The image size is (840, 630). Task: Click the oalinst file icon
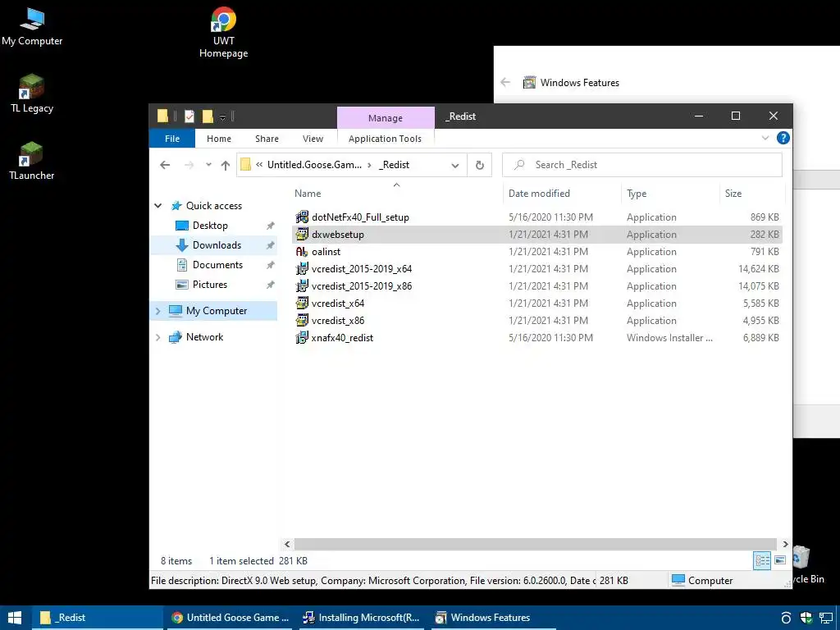click(x=302, y=251)
